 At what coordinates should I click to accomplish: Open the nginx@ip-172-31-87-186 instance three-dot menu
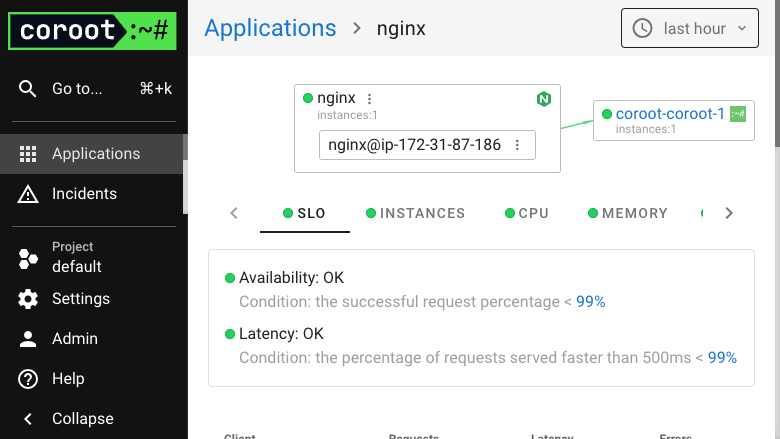pyautogui.click(x=517, y=145)
